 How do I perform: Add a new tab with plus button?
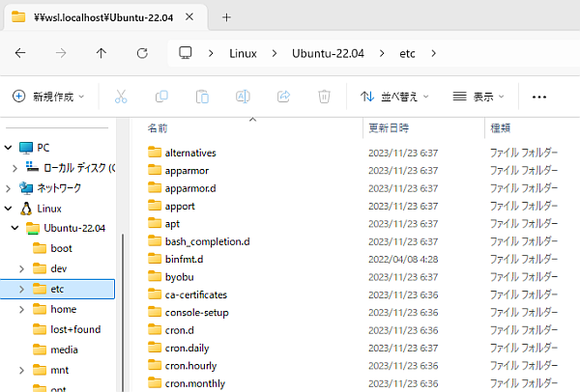click(226, 17)
